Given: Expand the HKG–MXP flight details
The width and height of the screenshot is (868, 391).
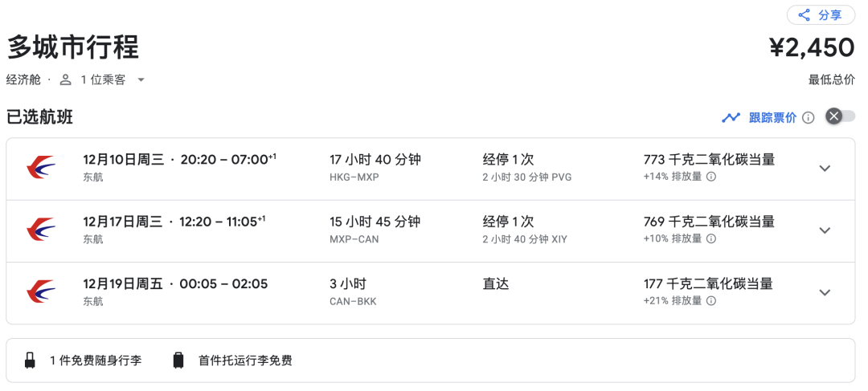Looking at the screenshot, I should pyautogui.click(x=825, y=168).
